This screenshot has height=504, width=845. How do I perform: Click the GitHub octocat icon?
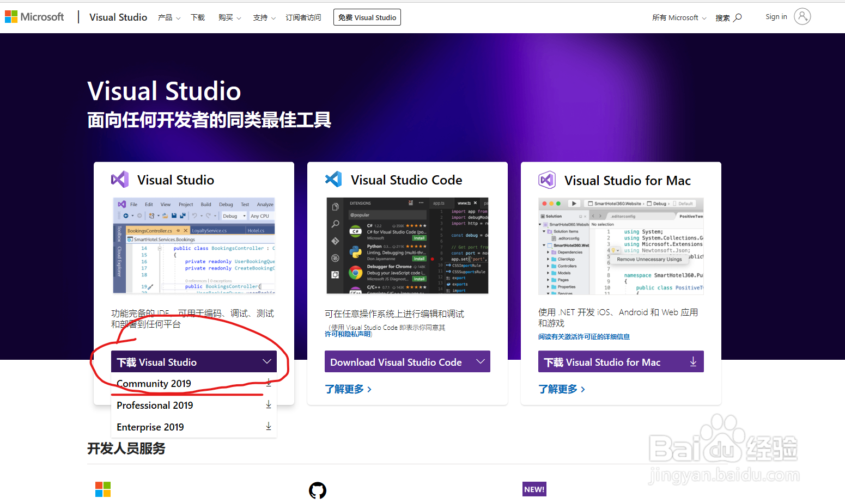318,490
